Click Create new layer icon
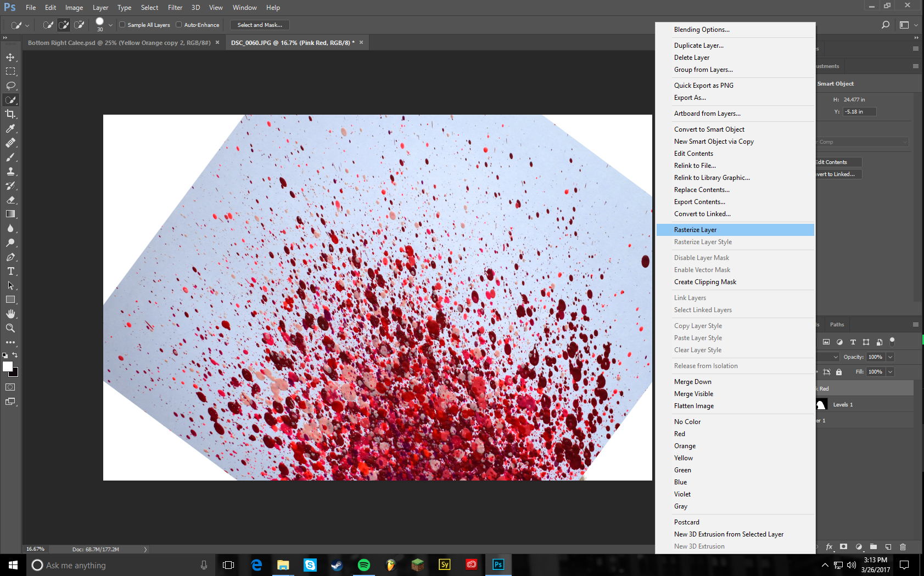 click(x=888, y=547)
